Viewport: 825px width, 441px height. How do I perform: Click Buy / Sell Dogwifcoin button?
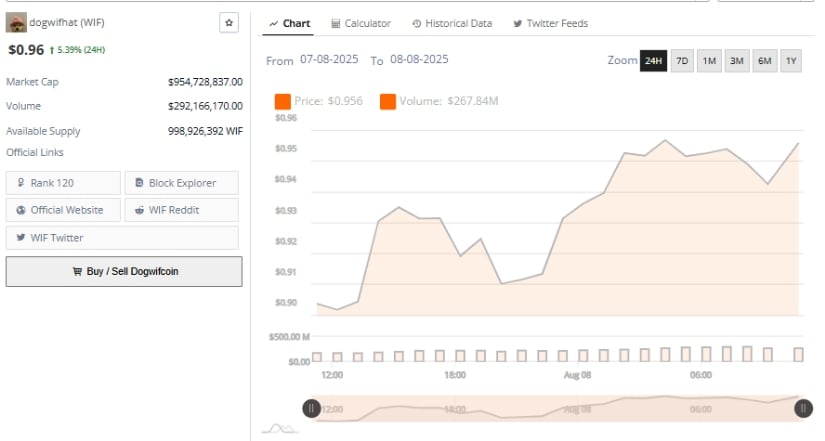pos(124,272)
